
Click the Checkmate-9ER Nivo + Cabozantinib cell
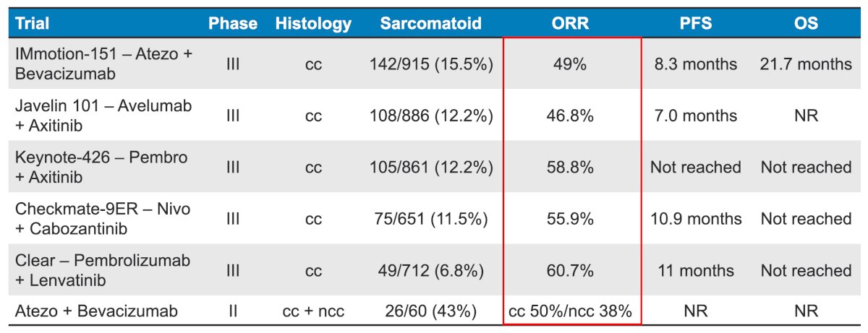click(103, 219)
